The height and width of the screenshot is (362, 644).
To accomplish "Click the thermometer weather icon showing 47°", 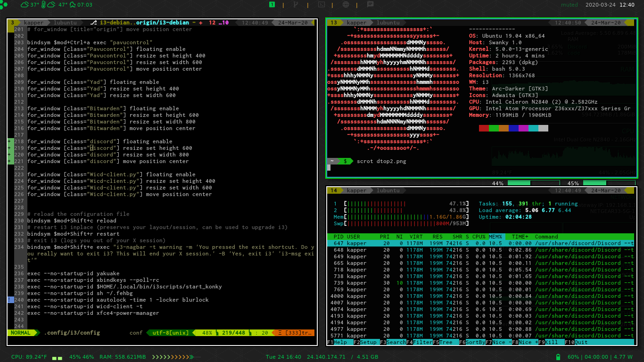I will [43, 5].
